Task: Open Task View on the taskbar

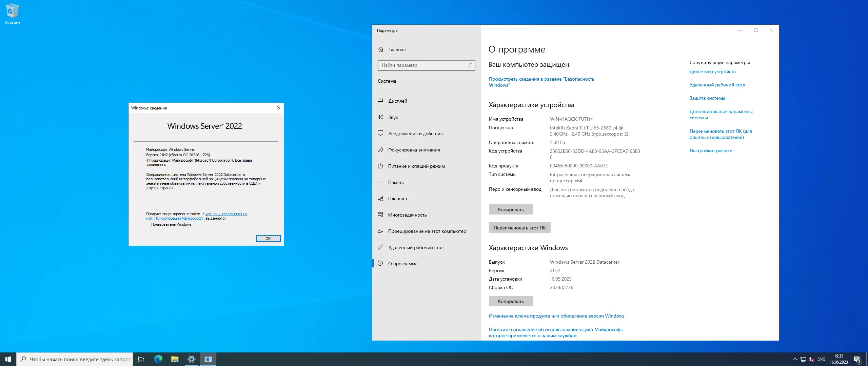Action: [x=141, y=359]
